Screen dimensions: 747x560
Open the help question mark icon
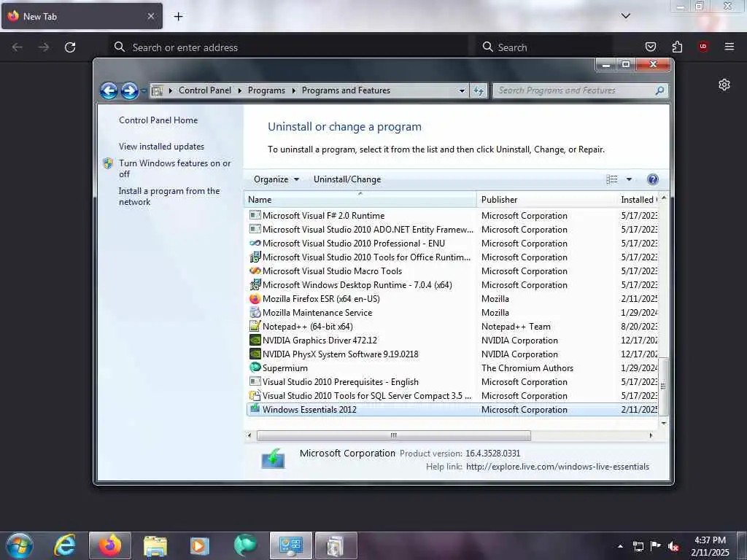[x=653, y=179]
